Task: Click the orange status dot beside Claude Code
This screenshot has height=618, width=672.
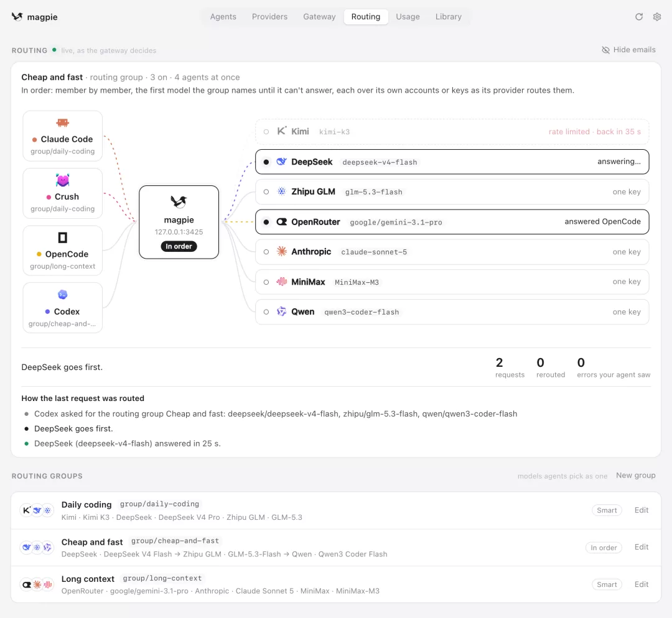Action: pos(35,140)
